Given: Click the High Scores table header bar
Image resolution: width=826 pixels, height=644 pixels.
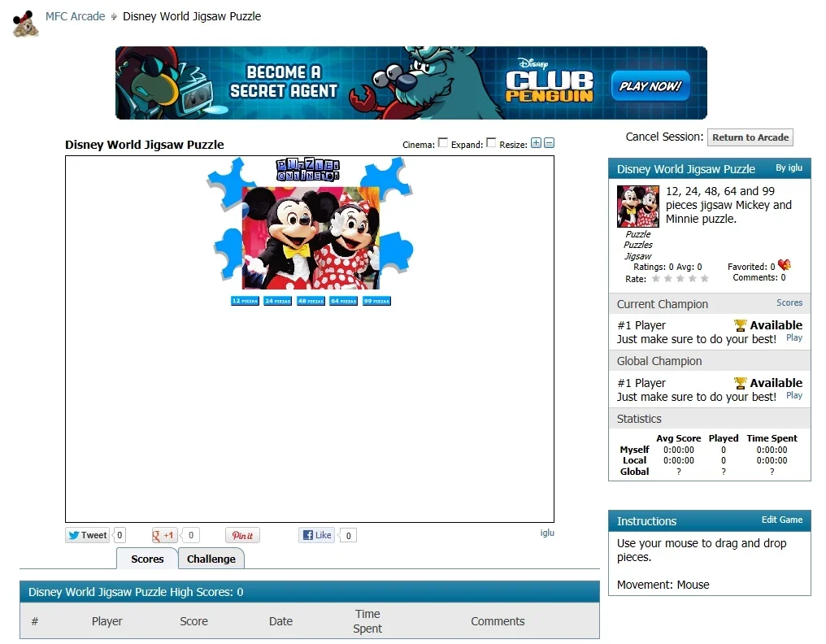Looking at the screenshot, I should pyautogui.click(x=310, y=592).
